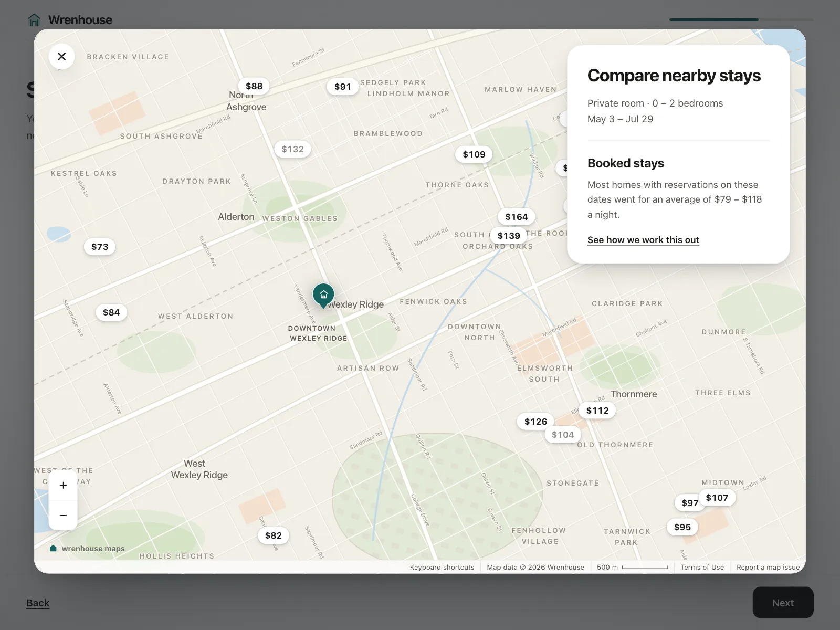Click the 'Thornmere' map label

tap(634, 394)
